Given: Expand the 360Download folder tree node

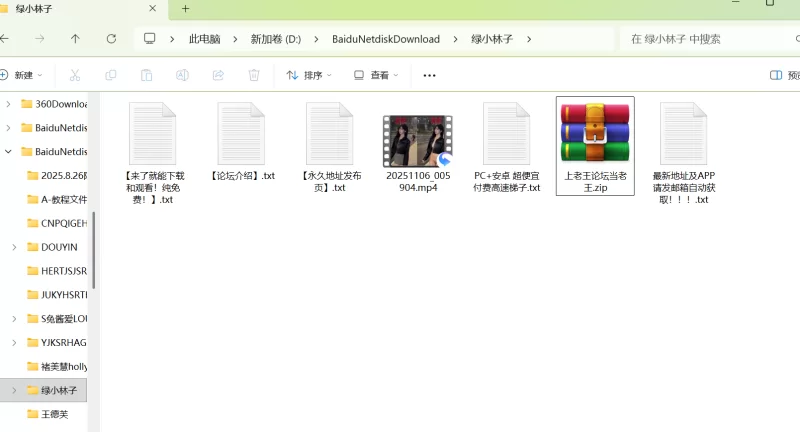Looking at the screenshot, I should [8, 104].
